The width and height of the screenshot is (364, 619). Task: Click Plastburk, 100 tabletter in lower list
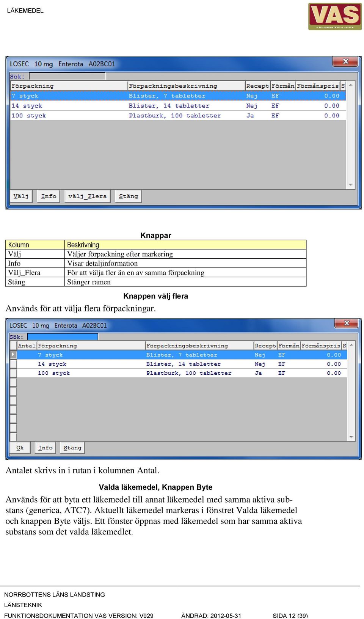(x=189, y=373)
